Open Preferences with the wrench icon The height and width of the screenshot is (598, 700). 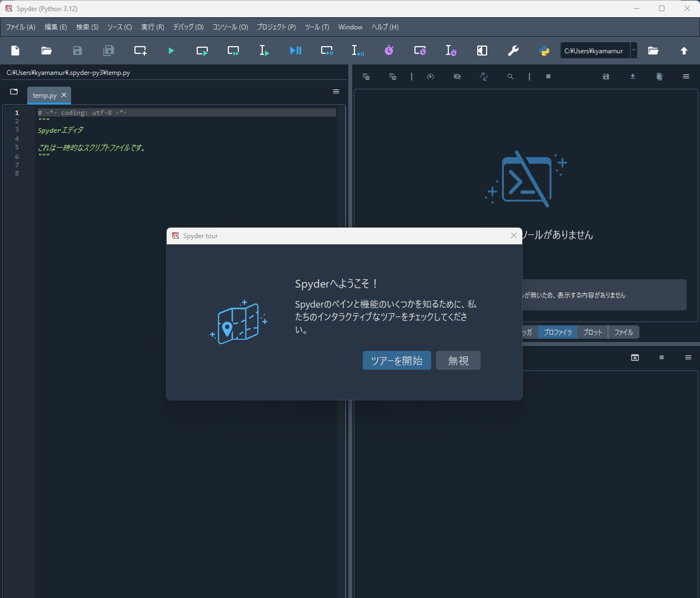click(x=513, y=51)
